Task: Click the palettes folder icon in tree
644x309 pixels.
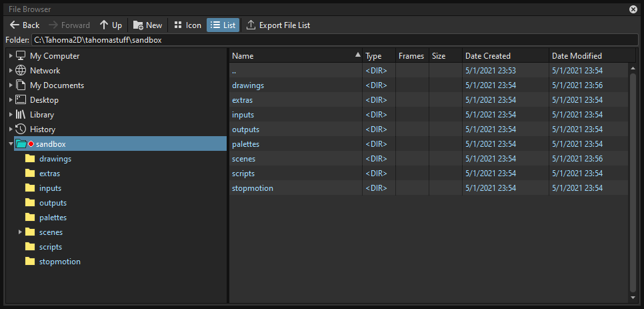Action: point(30,218)
